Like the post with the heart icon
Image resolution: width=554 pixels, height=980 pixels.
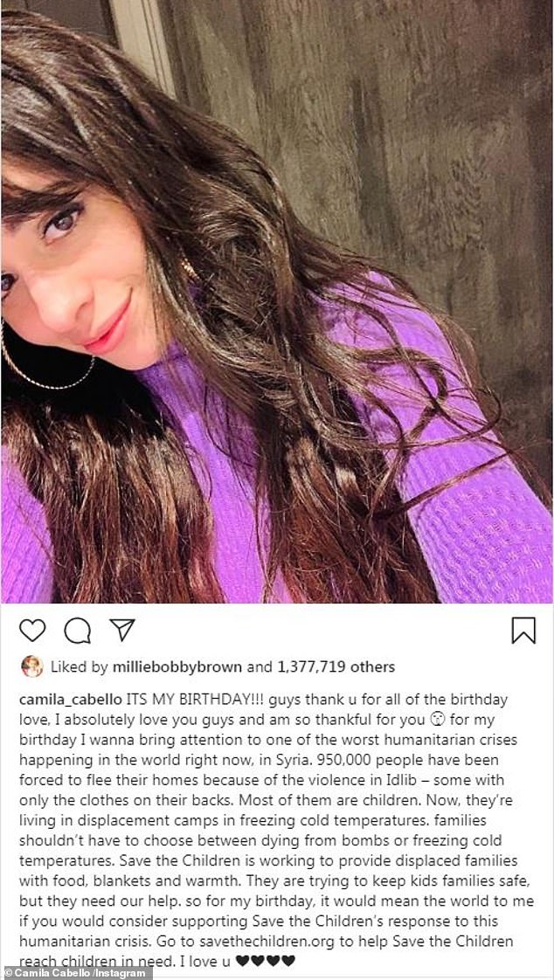[32, 630]
